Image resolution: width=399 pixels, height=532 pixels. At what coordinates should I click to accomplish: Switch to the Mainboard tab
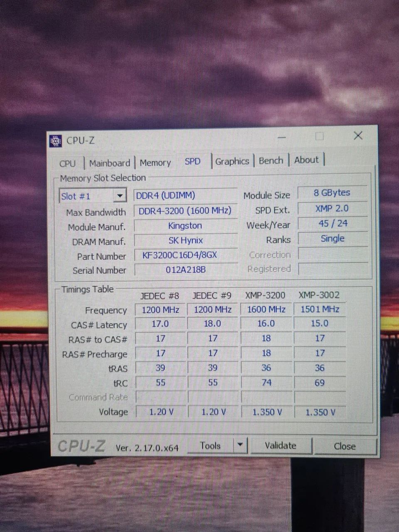(109, 163)
